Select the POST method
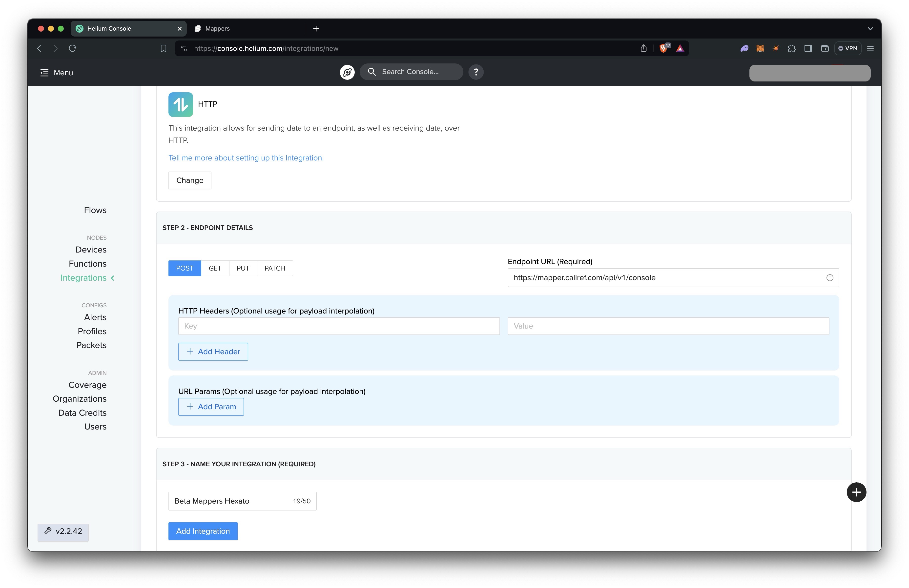This screenshot has width=909, height=588. pos(185,268)
